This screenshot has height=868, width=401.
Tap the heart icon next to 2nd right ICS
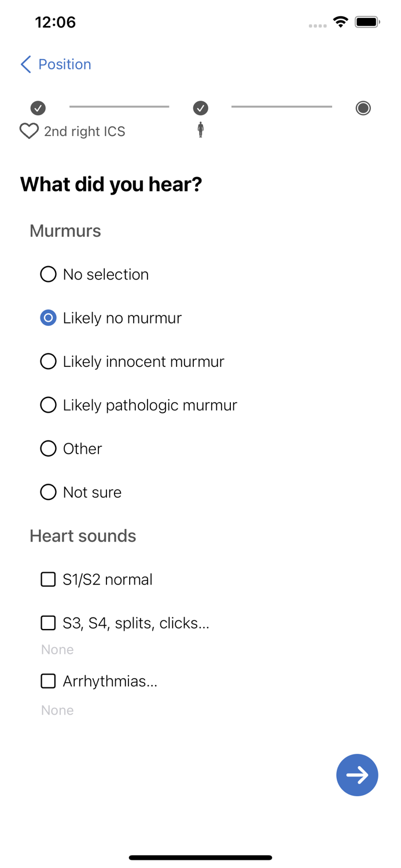pyautogui.click(x=28, y=131)
